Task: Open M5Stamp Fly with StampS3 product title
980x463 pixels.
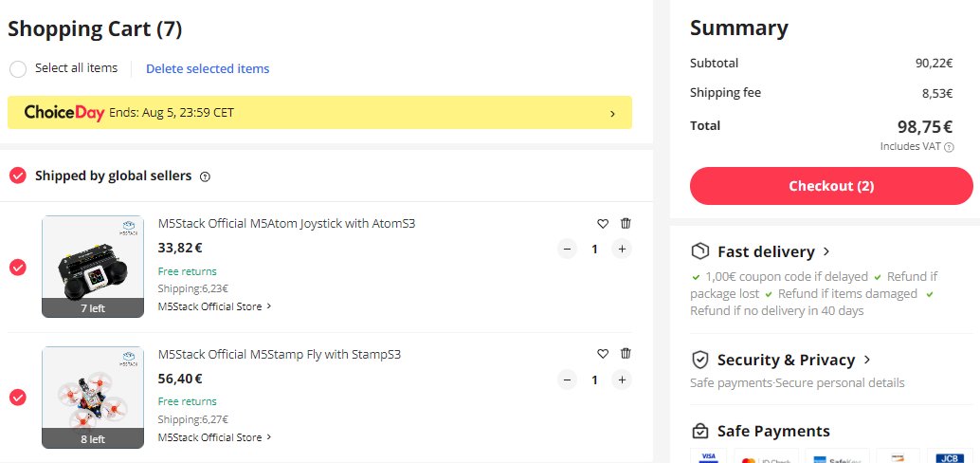Action: click(280, 354)
